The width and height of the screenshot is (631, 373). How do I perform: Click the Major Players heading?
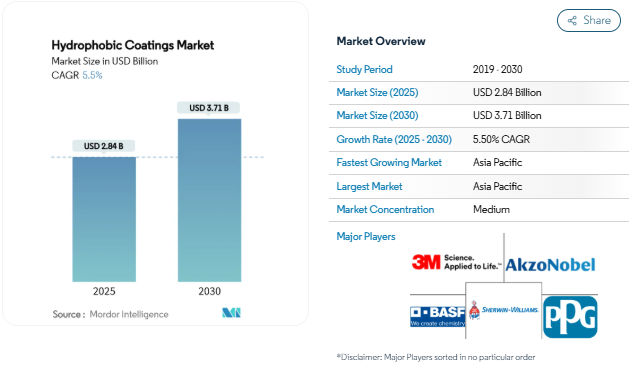(366, 236)
